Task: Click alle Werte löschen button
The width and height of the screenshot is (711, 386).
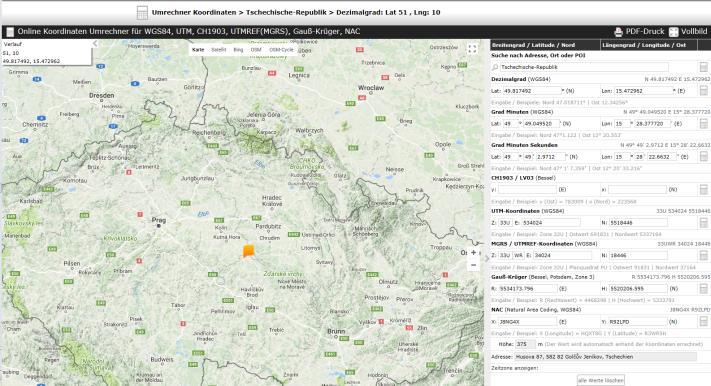Action: pyautogui.click(x=600, y=380)
